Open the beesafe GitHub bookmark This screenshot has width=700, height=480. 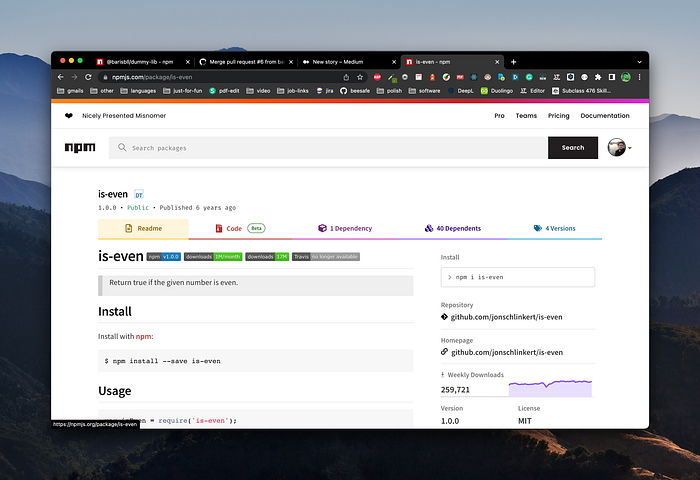355,91
